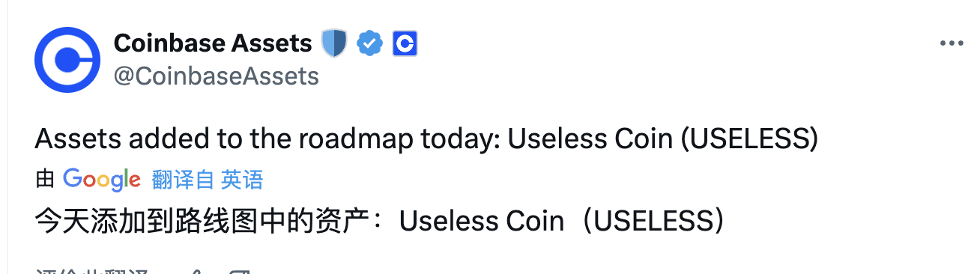Click the Google logo in translation credit
Viewport: 980px width, 274px height.
[x=102, y=180]
